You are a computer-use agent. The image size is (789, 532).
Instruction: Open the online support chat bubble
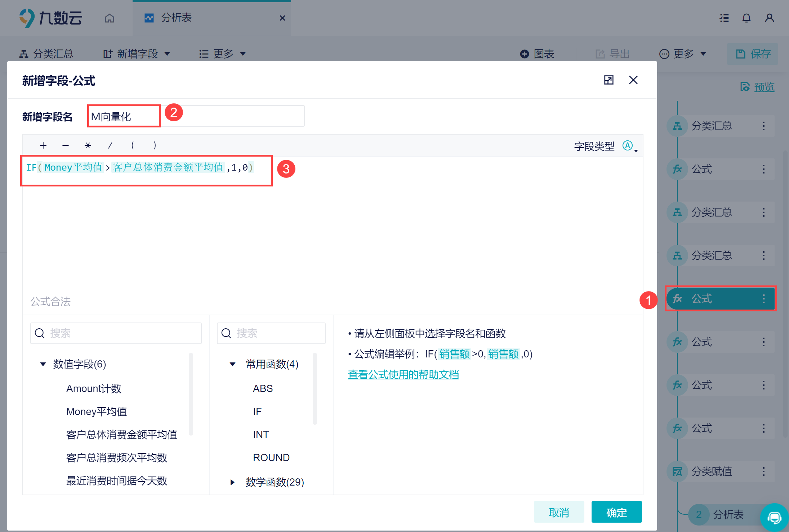coord(775,517)
